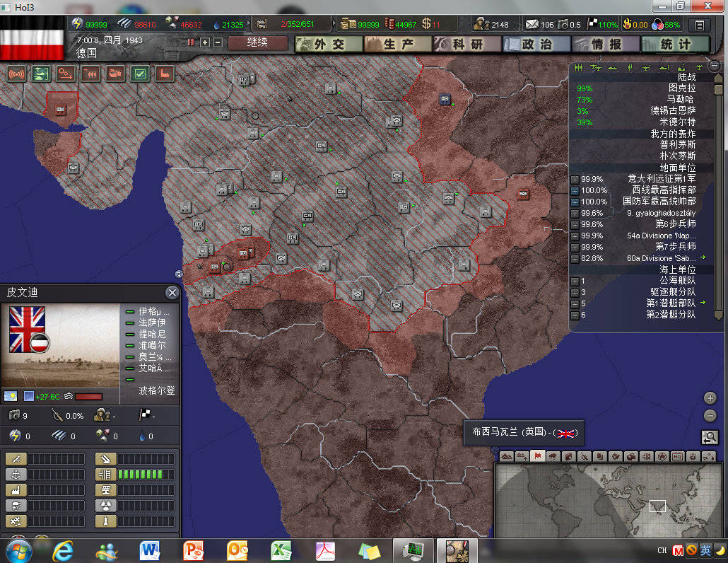Click the gears with arrow icon

click(66, 74)
